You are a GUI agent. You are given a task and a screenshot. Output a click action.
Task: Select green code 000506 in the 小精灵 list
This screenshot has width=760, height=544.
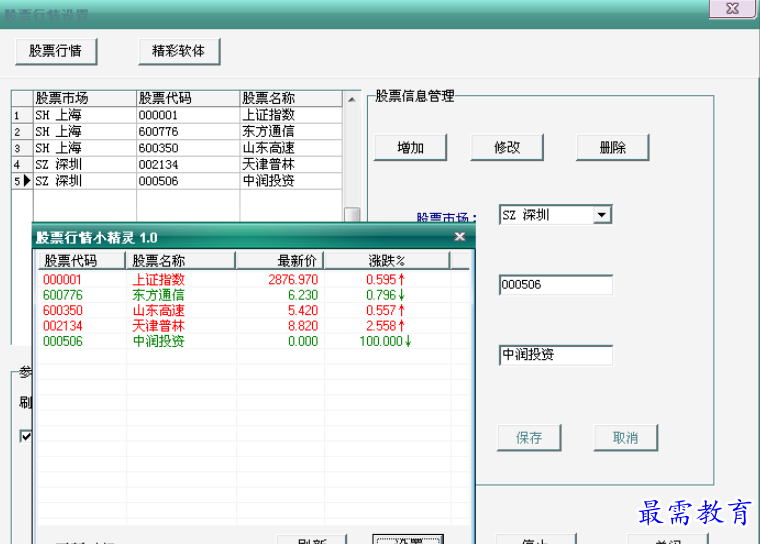pyautogui.click(x=63, y=342)
